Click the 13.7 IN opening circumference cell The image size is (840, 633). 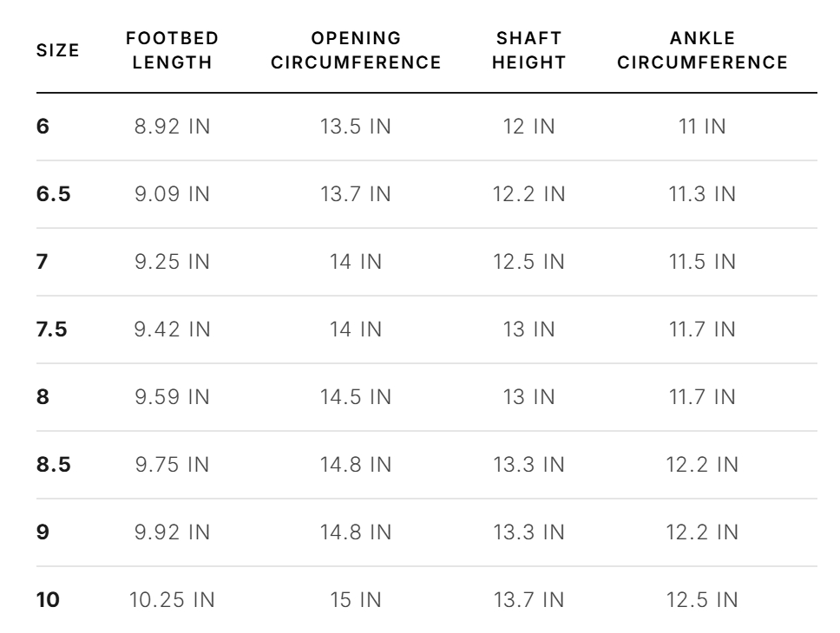click(x=356, y=194)
